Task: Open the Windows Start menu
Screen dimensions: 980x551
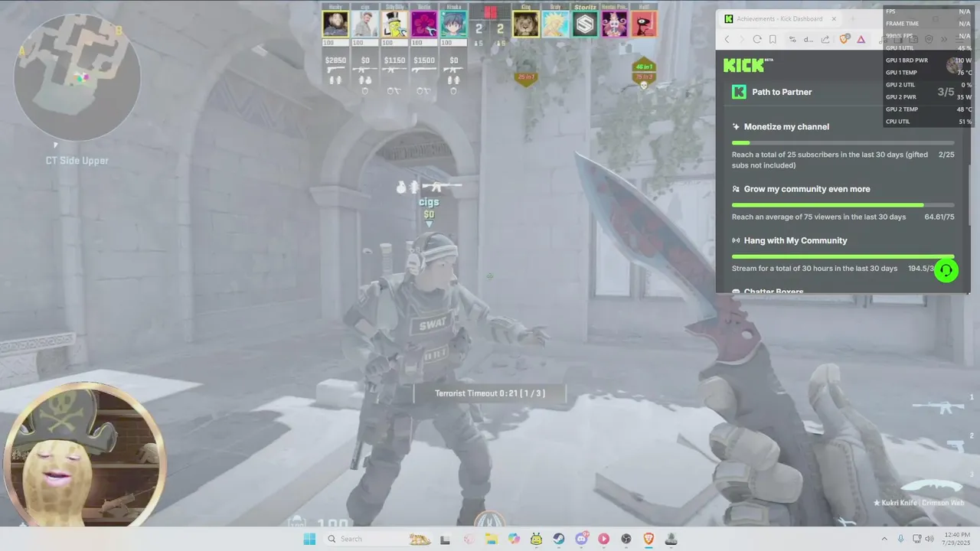Action: click(309, 539)
